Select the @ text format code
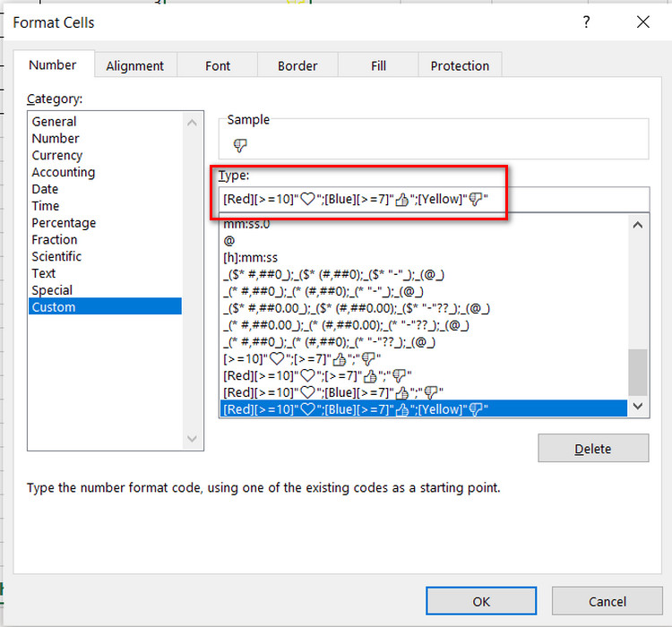Image resolution: width=672 pixels, height=627 pixels. (228, 241)
